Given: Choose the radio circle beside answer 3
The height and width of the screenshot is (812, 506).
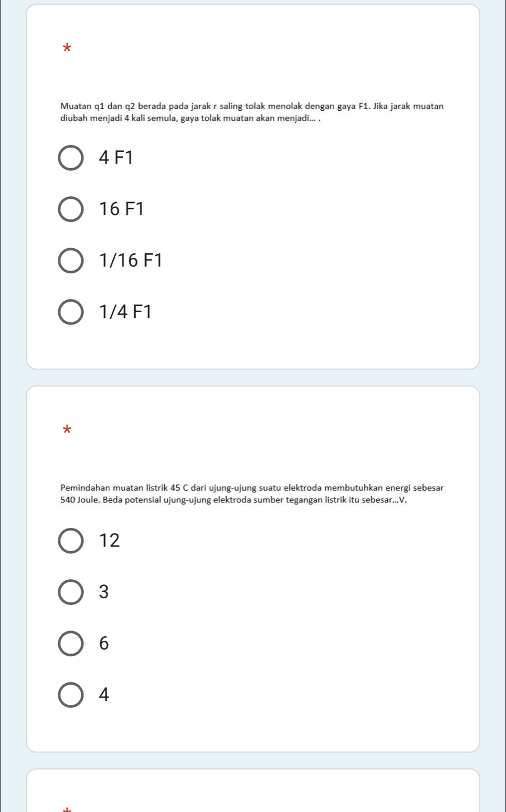Looking at the screenshot, I should pyautogui.click(x=71, y=592).
